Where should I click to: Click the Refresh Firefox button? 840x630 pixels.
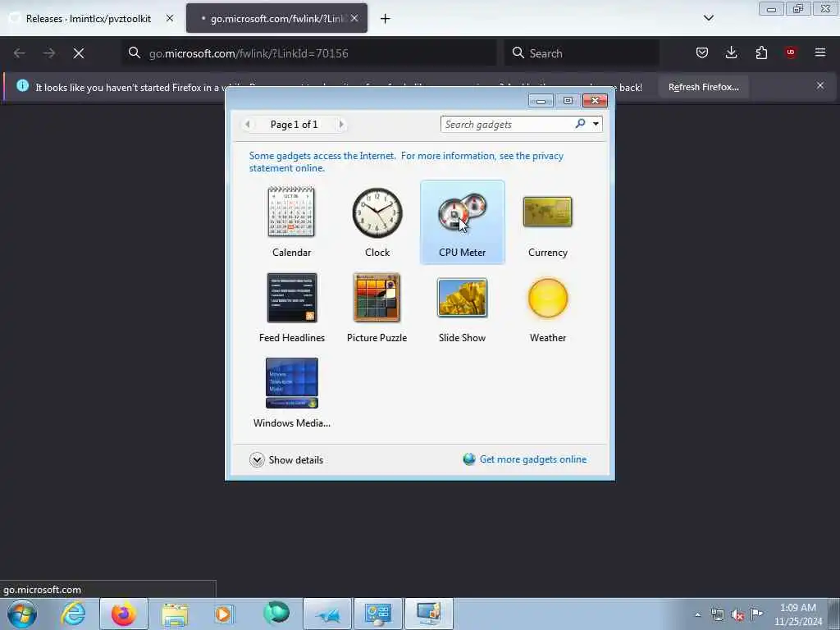(703, 87)
